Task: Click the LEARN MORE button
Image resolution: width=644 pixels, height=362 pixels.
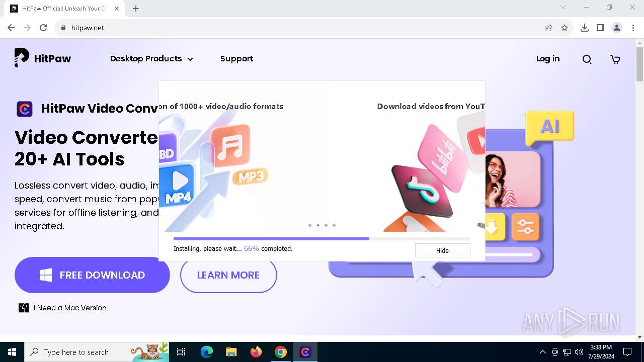Action: click(228, 275)
